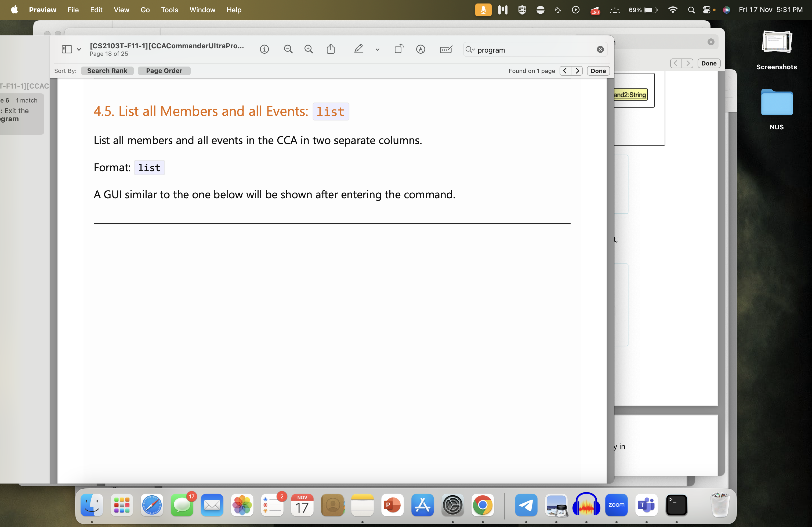
Task: Expand the sidebar panel dropdown
Action: [78, 49]
